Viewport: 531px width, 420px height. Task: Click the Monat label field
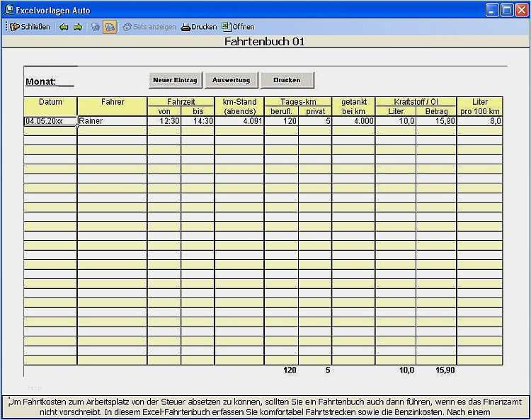(50, 81)
